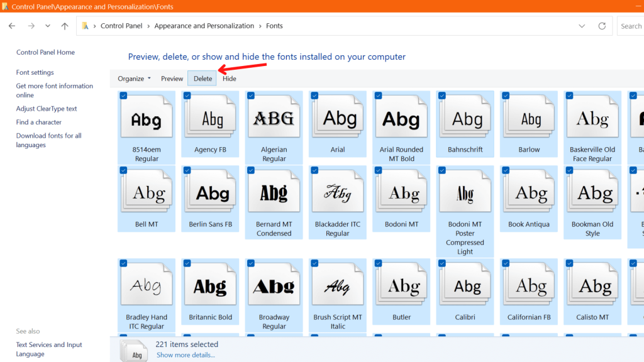The image size is (644, 362).
Task: Toggle the Calibri checkbox
Action: [x=442, y=263]
